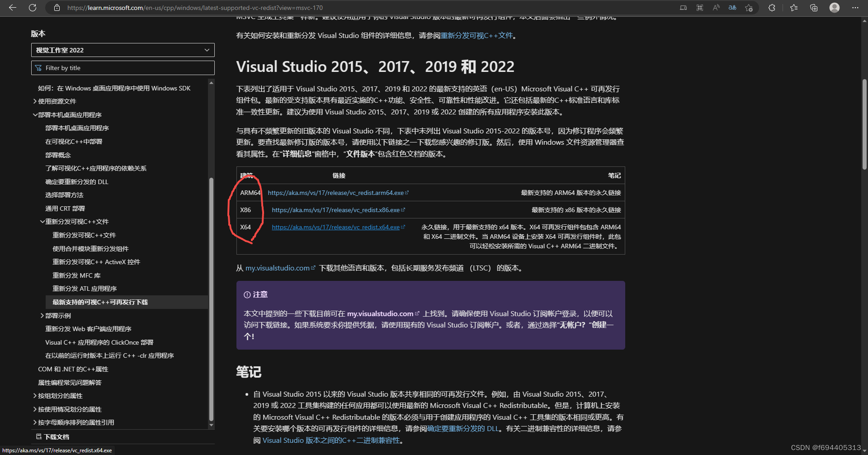Click the main page vertical scrollbar thumb
Image resolution: width=868 pixels, height=455 pixels.
pos(864,124)
